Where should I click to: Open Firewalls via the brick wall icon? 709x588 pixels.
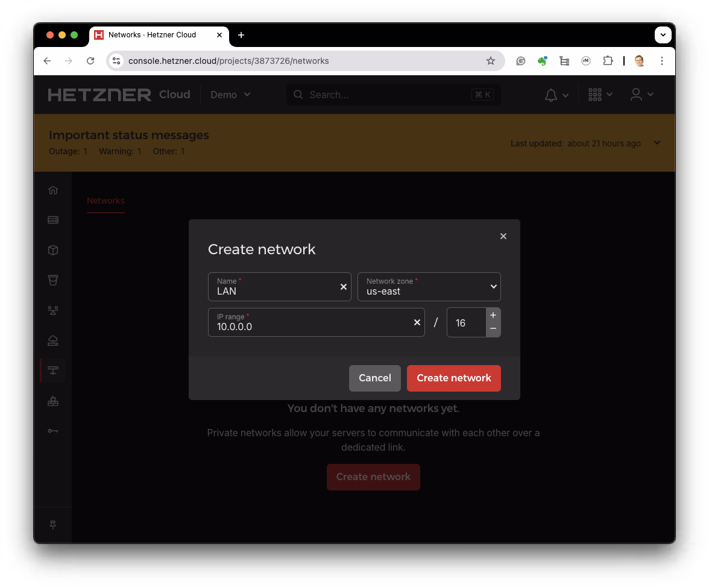pyautogui.click(x=53, y=401)
